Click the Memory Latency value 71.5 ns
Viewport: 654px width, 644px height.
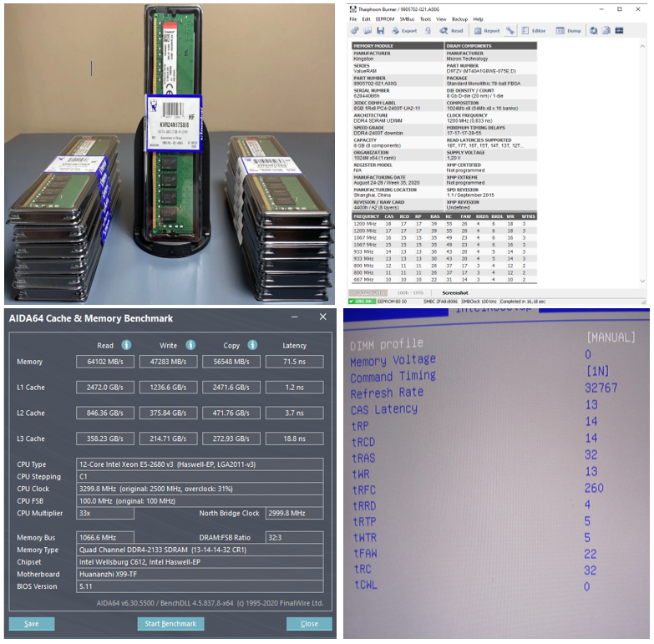coord(295,362)
